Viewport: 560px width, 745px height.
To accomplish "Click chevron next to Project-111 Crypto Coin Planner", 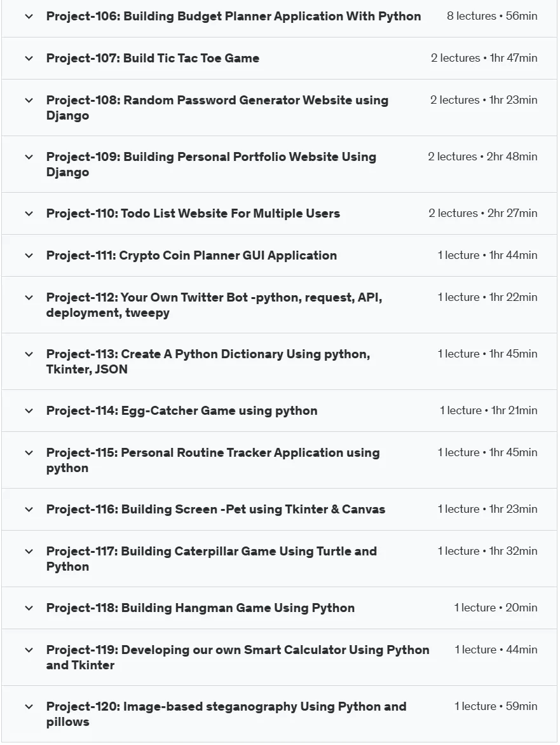I will (29, 256).
